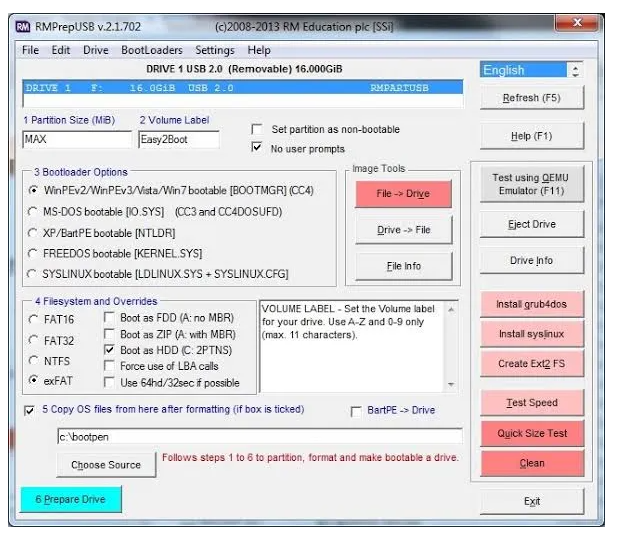Uncheck Boot as HDD (C: 2PTNS)
619x535 pixels.
(111, 350)
